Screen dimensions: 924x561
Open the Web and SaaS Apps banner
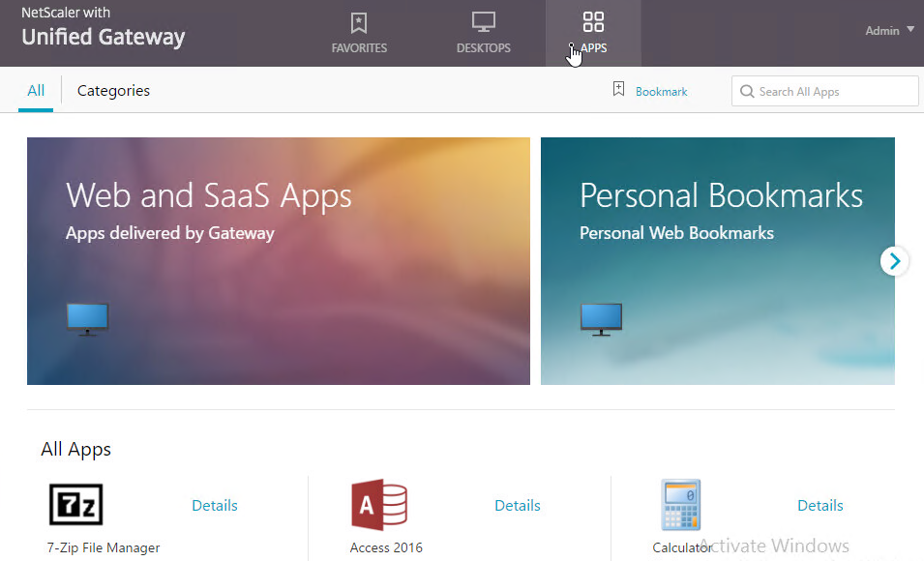(279, 261)
